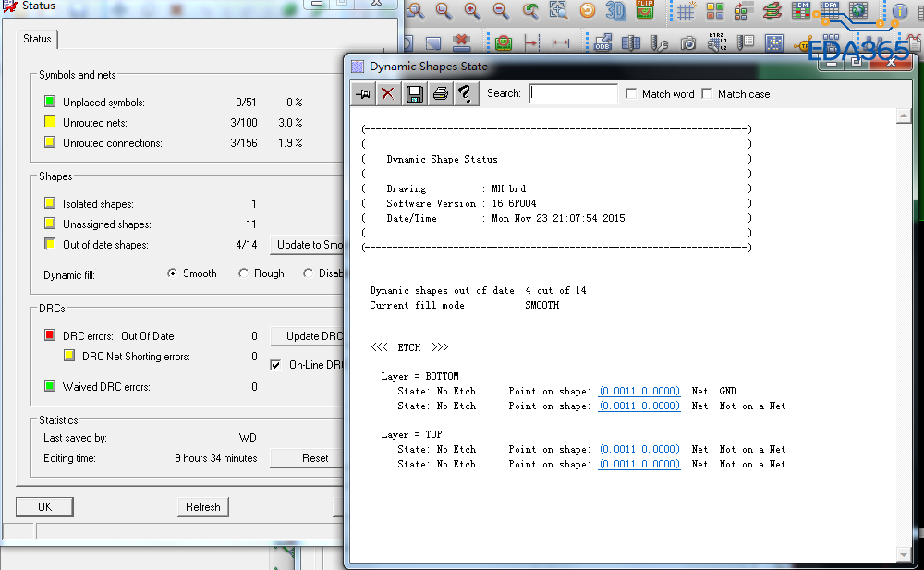Open the GND net point-on-shape link

[639, 391]
